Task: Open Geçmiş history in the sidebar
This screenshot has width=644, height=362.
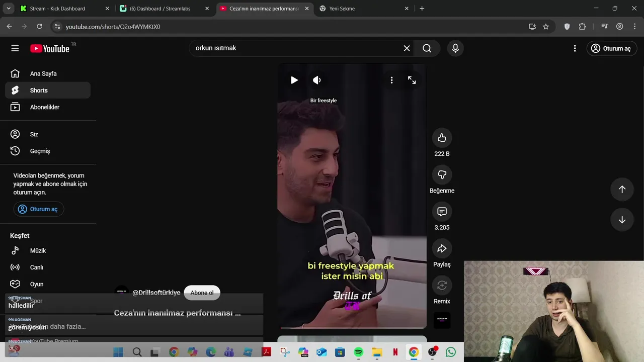Action: pyautogui.click(x=48, y=151)
